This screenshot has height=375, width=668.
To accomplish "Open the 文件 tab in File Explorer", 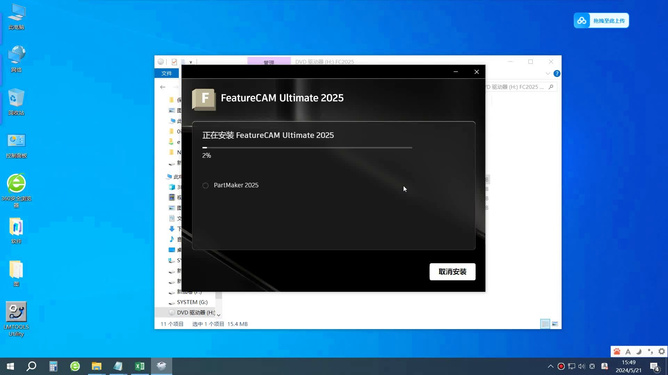I will pos(167,73).
